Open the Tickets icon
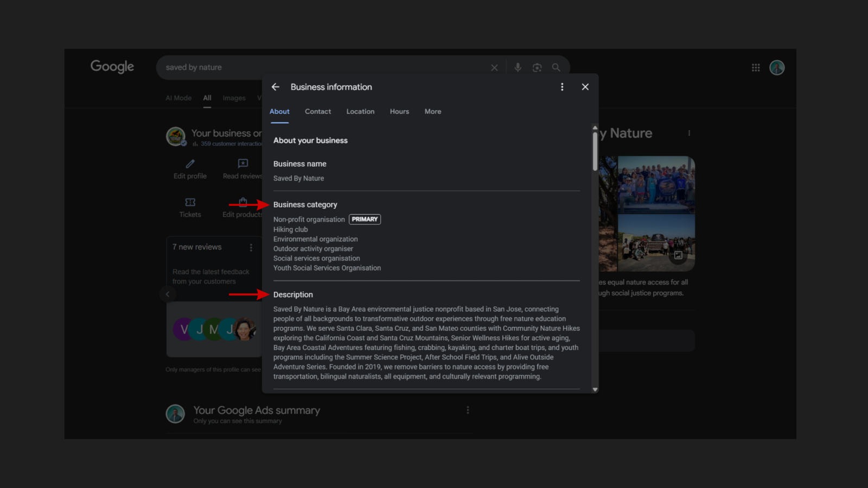 point(190,202)
